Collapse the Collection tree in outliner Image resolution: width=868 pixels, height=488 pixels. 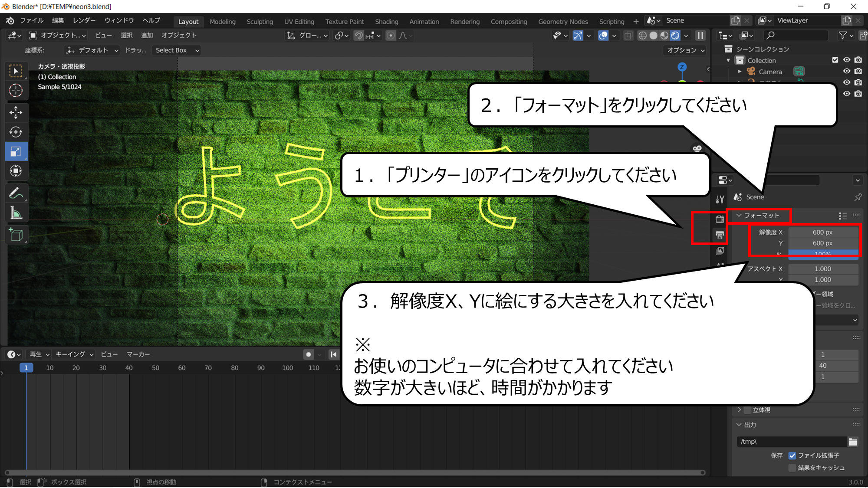pos(728,60)
